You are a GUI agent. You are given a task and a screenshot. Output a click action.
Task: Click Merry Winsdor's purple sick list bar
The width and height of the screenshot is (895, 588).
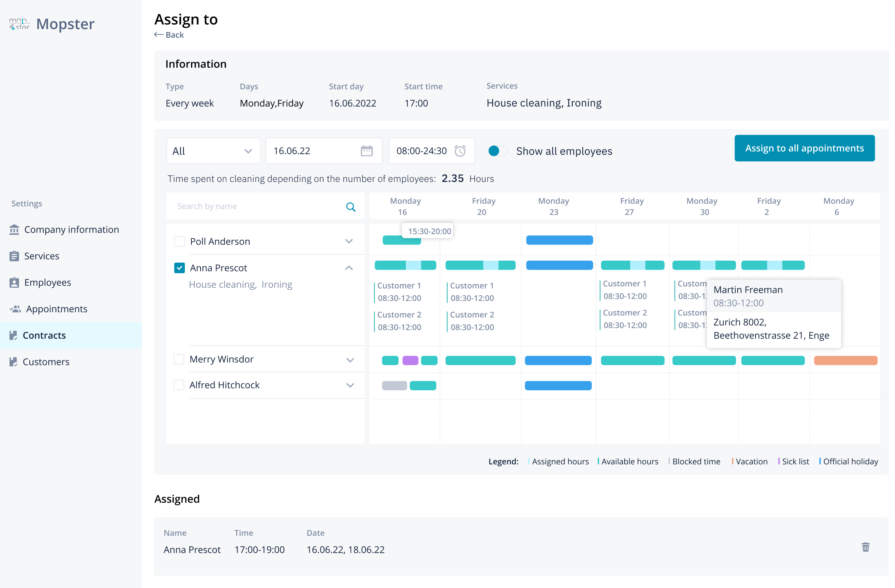[410, 360]
